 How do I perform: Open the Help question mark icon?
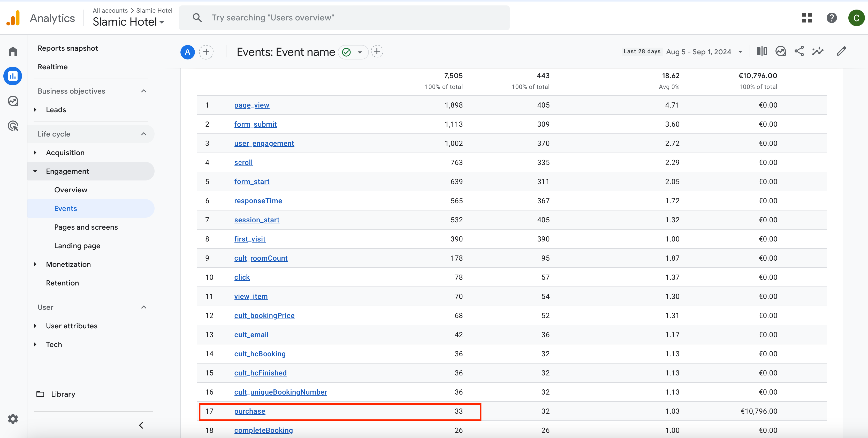click(831, 18)
